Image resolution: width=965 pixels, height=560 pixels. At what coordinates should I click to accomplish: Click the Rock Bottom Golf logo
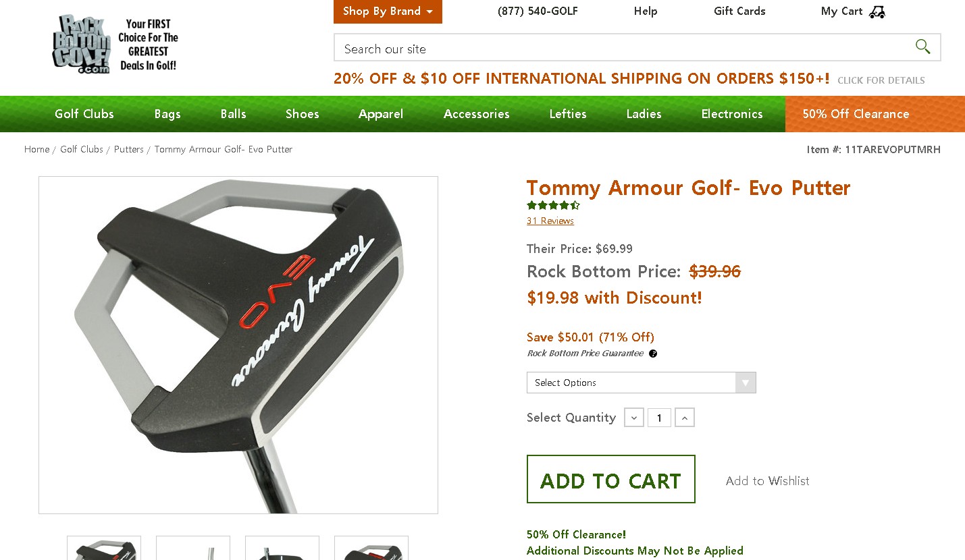[115, 45]
